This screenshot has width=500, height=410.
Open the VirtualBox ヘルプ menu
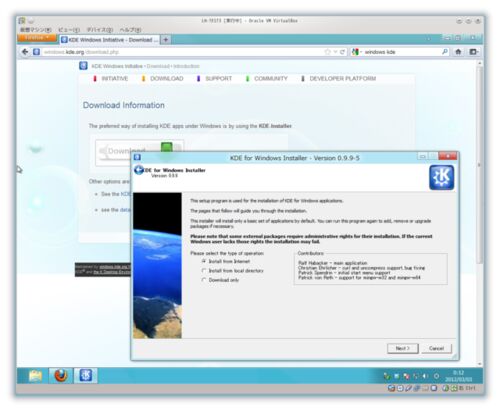click(130, 30)
